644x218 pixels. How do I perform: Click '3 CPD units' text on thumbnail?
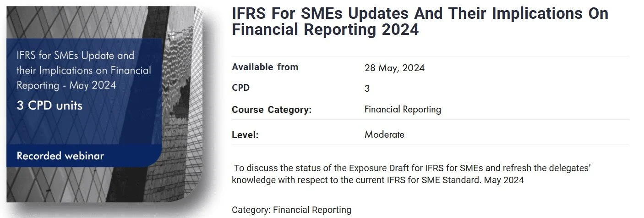tap(49, 106)
